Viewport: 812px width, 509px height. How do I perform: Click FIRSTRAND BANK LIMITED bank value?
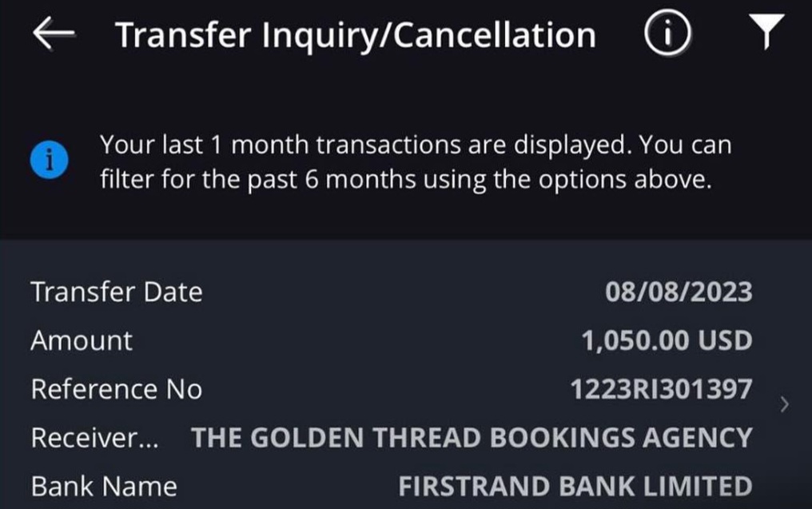coord(575,486)
